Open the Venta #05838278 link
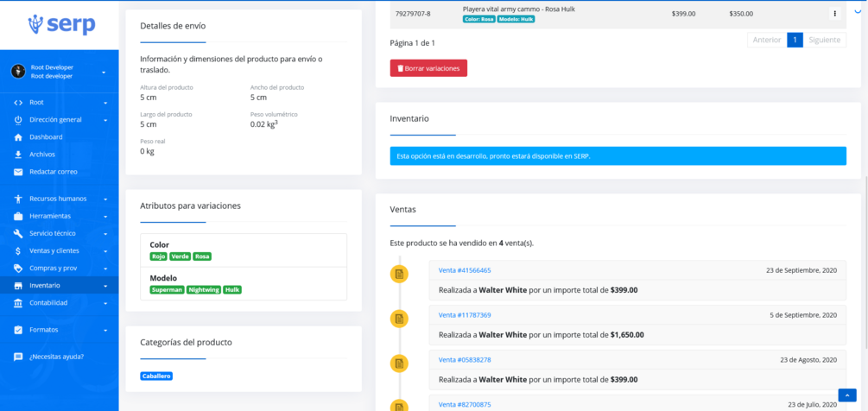The width and height of the screenshot is (868, 411). click(465, 359)
